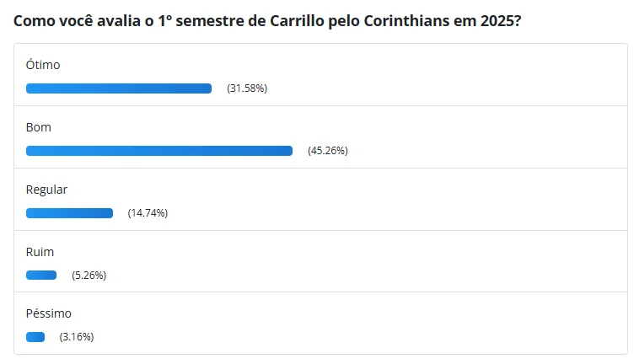This screenshot has height=364, width=634.
Task: Click the word Corinthians in the heading
Action: 406,20
